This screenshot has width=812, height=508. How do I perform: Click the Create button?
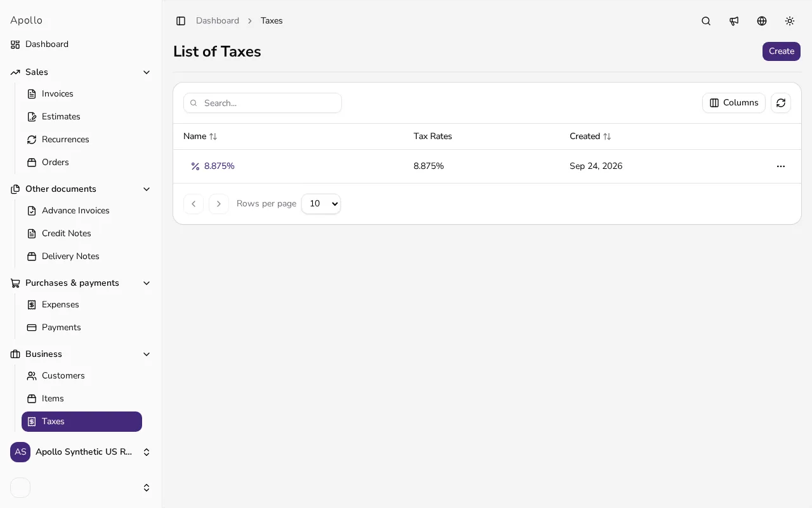[x=782, y=51]
